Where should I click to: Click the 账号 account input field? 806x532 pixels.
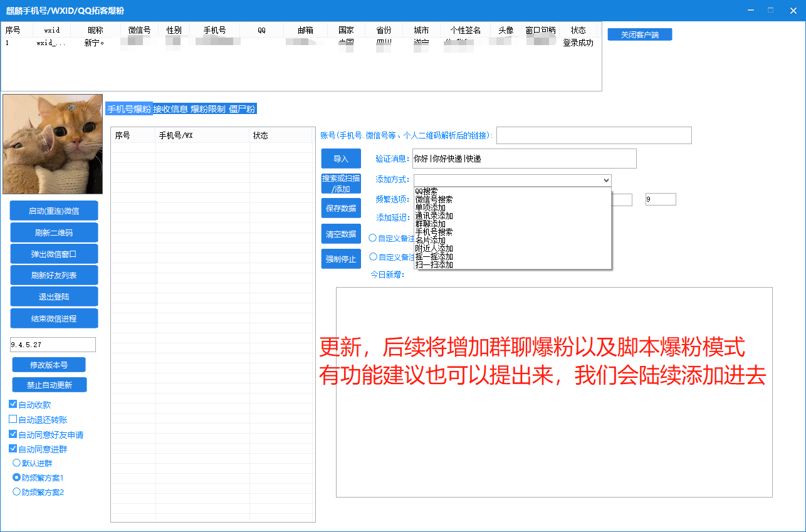(x=594, y=135)
